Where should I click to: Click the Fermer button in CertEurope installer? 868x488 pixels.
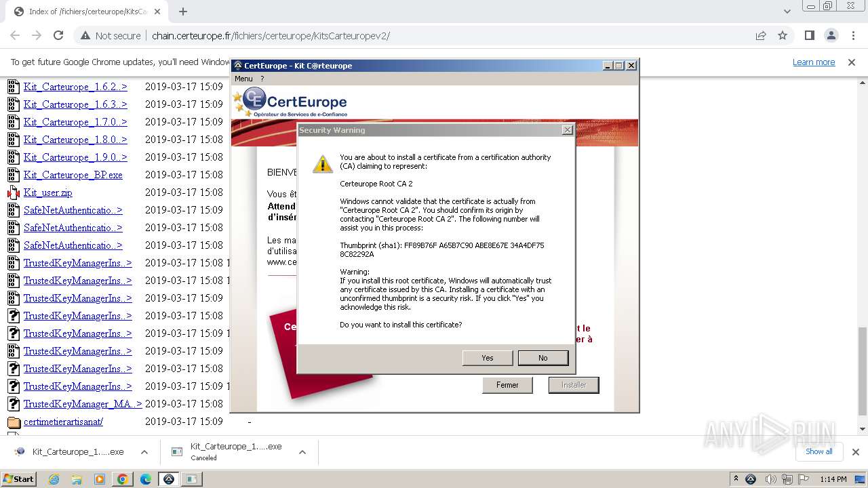click(507, 385)
